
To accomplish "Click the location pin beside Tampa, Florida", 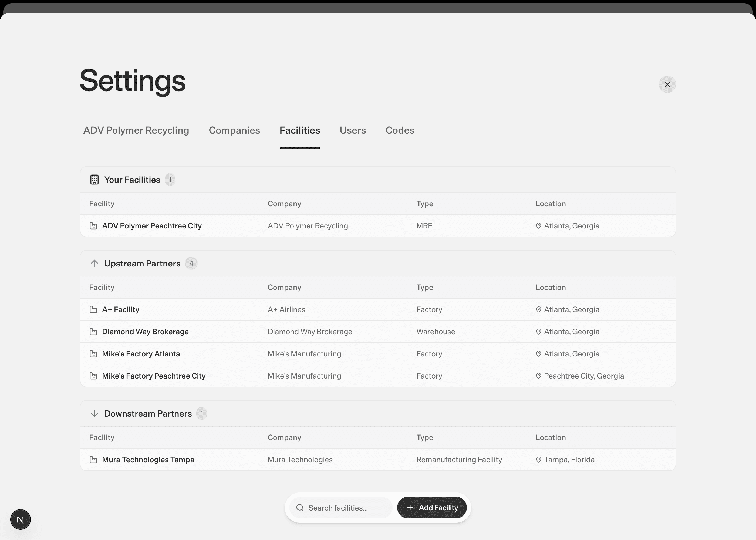I will (x=538, y=460).
